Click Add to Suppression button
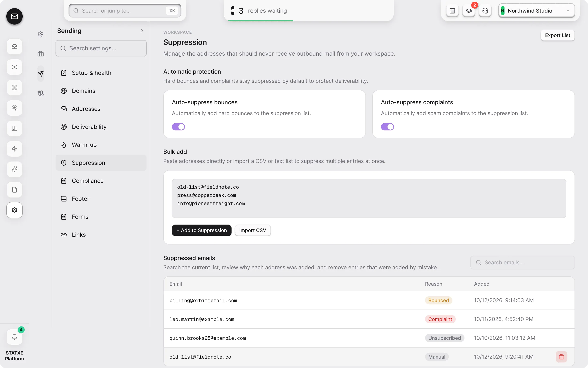Image resolution: width=588 pixels, height=368 pixels. pos(202,230)
